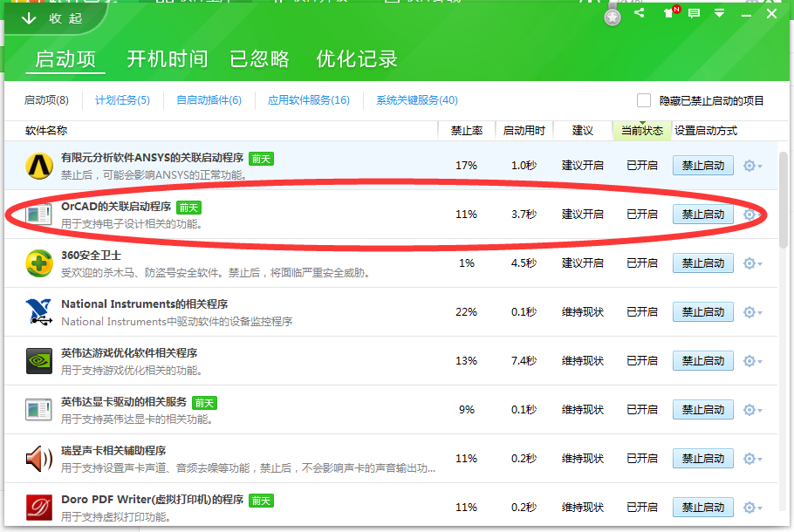Open gear dropdown for OrCAD row

[752, 215]
